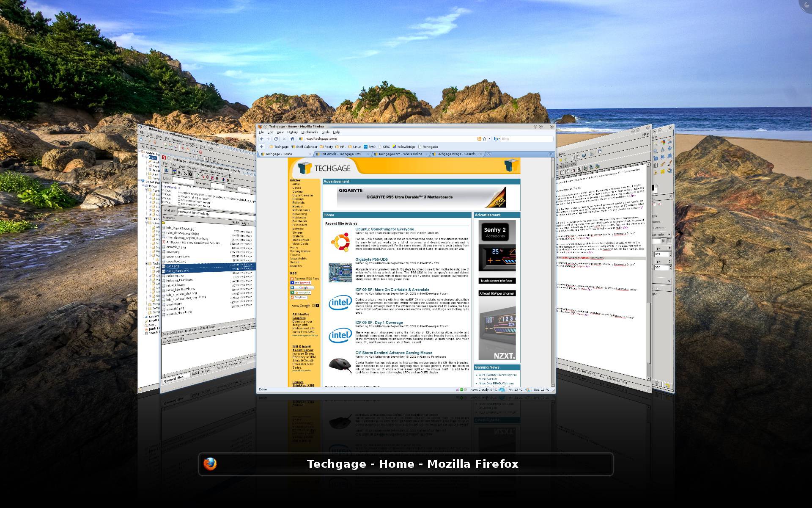This screenshot has height=508, width=812.
Task: Click the editor window vertical scrollbar
Action: click(x=648, y=271)
